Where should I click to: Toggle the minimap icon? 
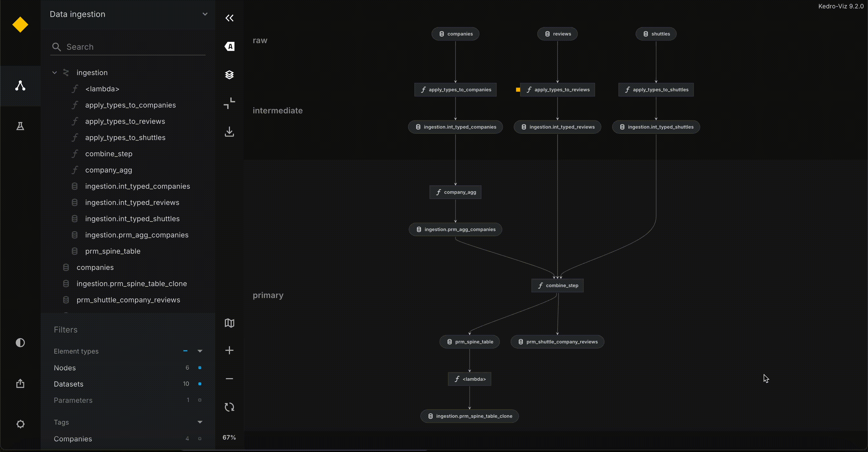229,323
